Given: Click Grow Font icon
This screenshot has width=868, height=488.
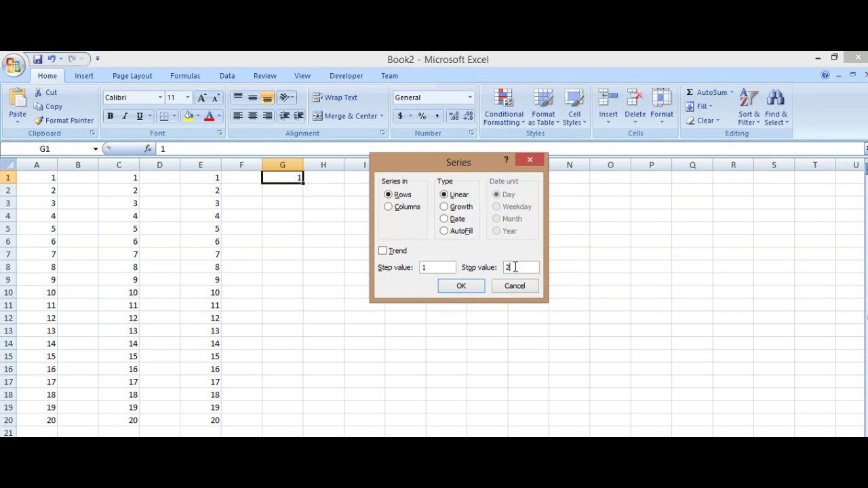Looking at the screenshot, I should click(201, 98).
